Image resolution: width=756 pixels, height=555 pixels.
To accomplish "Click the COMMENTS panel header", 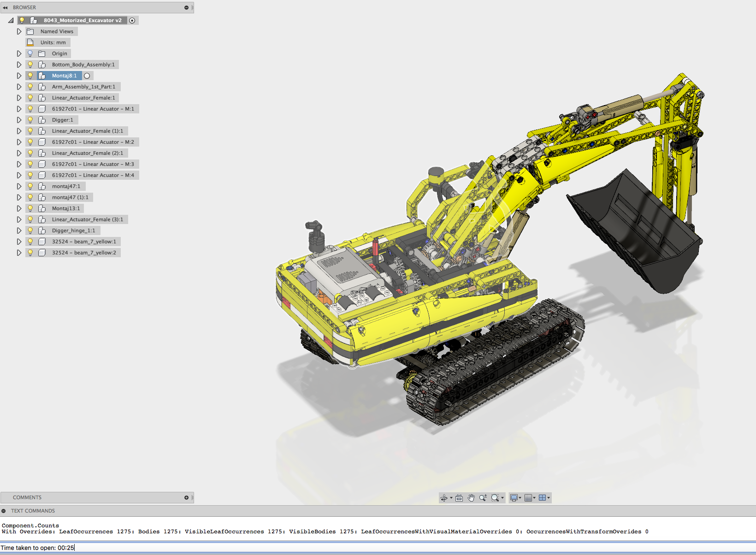I will (27, 497).
